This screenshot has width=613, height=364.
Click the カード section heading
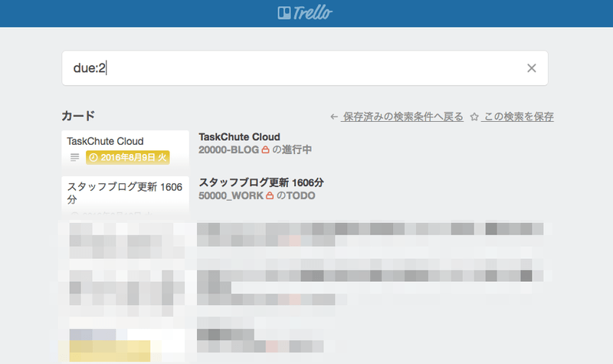tap(78, 116)
